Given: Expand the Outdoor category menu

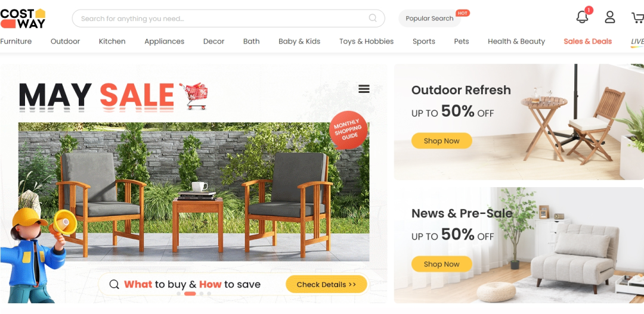Looking at the screenshot, I should coord(66,42).
